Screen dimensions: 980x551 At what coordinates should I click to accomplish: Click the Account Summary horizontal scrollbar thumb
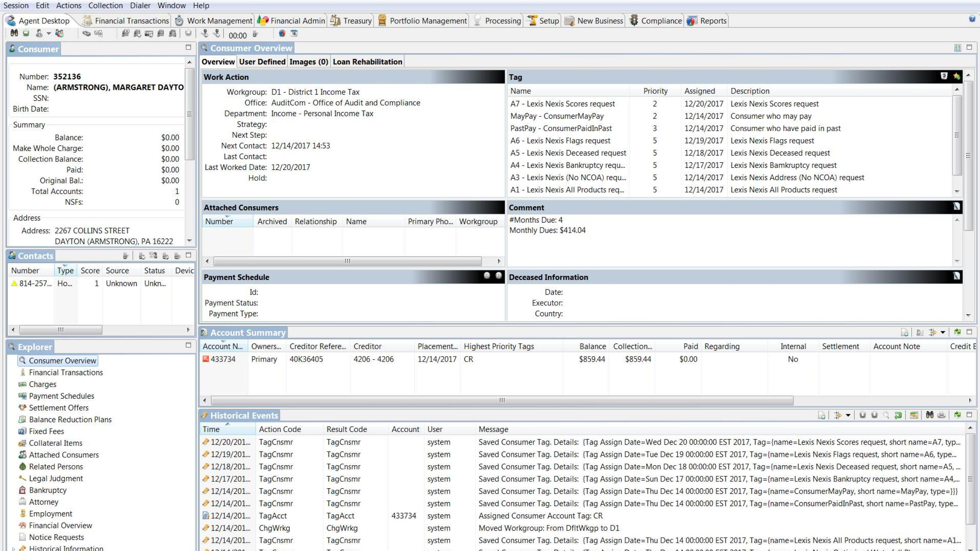pos(501,400)
